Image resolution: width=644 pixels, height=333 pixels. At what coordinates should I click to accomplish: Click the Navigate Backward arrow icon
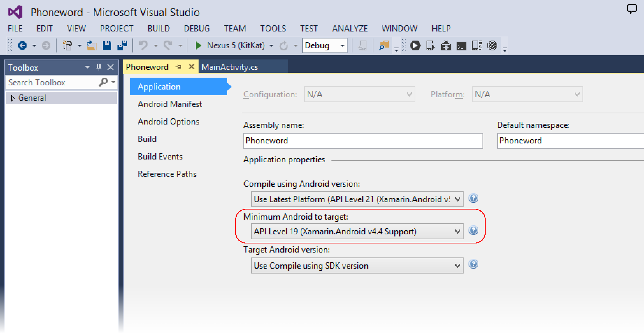click(x=22, y=45)
